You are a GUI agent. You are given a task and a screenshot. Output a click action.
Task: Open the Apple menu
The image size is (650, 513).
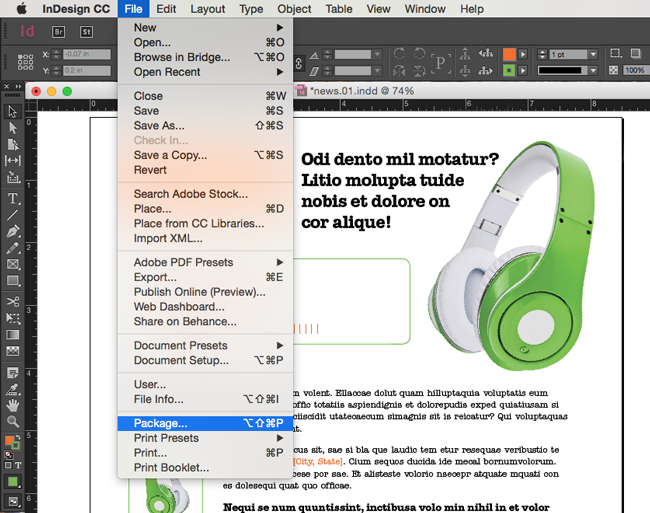point(22,9)
